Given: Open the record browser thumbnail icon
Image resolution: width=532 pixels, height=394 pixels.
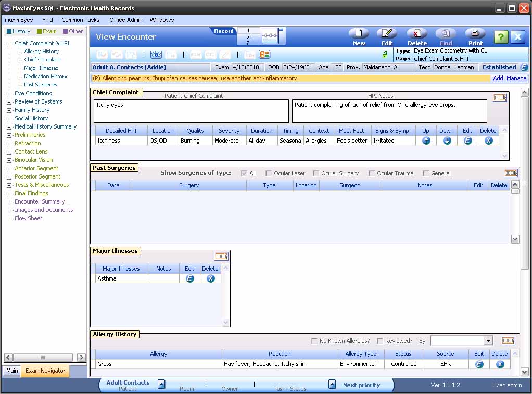Looking at the screenshot, I should (272, 36).
